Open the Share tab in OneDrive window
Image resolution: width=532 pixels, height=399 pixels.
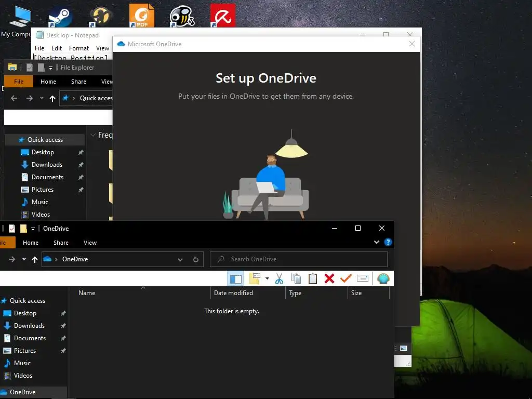[x=61, y=243]
